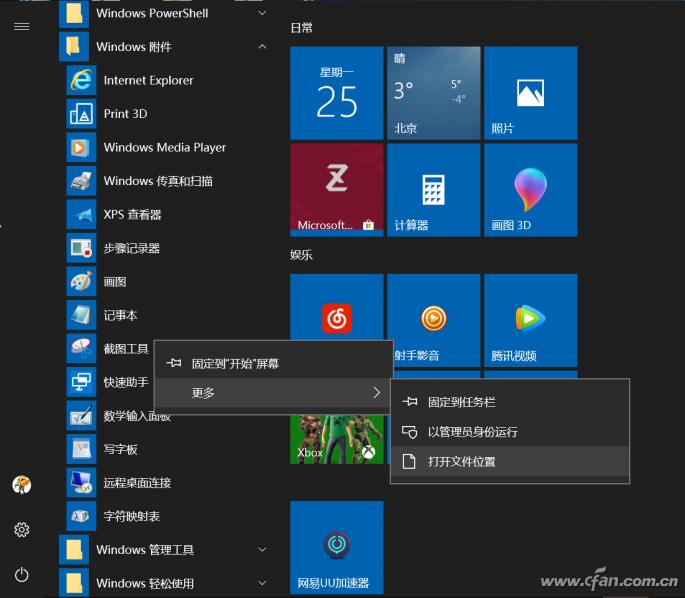Select 固定到"开始"屏幕 in context menu

(x=273, y=363)
